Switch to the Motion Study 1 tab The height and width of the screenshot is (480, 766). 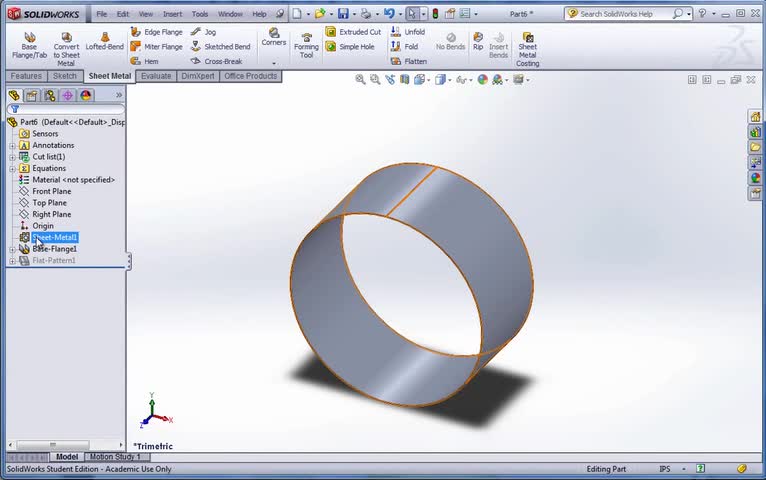[115, 457]
